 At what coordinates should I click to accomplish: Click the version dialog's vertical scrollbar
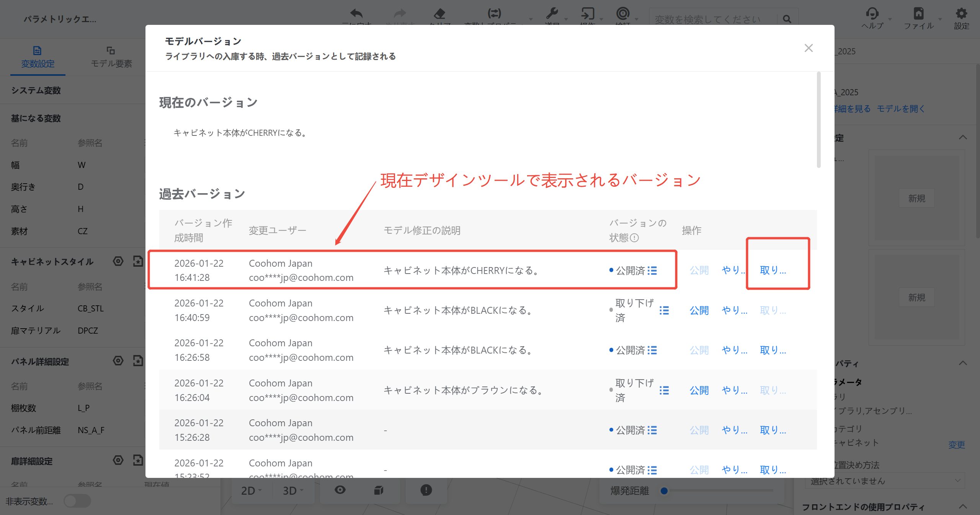[x=818, y=120]
